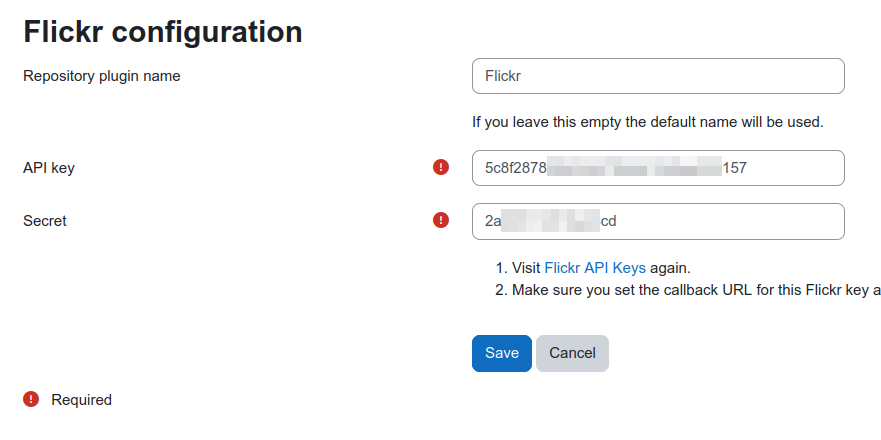Focus the Secret input field
The image size is (881, 440).
[658, 221]
